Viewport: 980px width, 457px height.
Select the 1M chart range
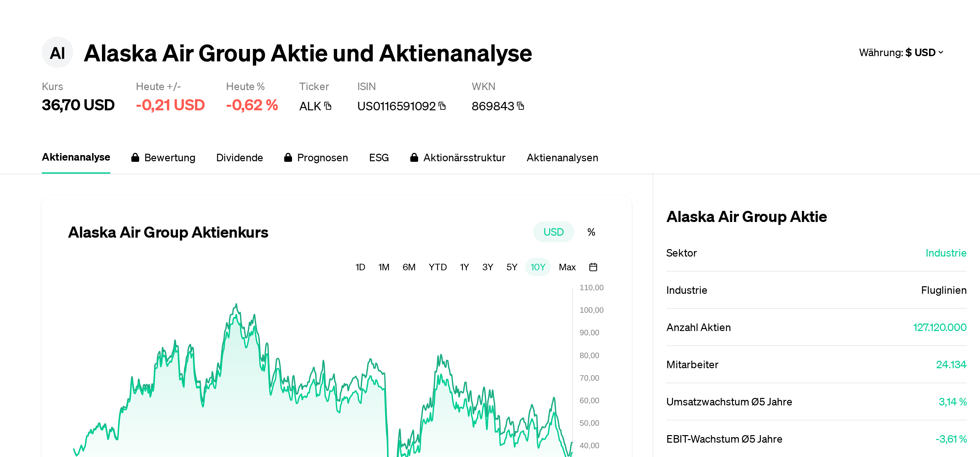[384, 267]
